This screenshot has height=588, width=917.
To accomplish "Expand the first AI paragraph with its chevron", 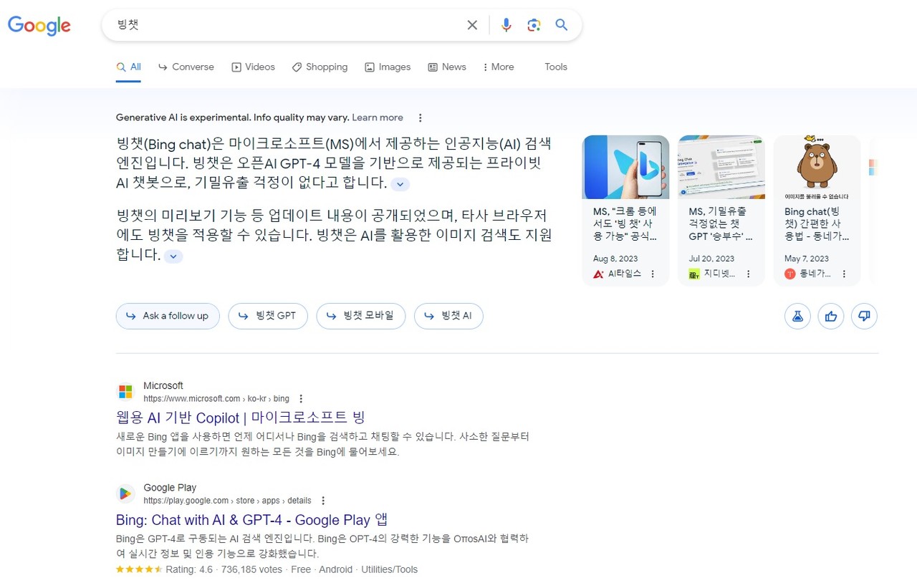I will 400,184.
